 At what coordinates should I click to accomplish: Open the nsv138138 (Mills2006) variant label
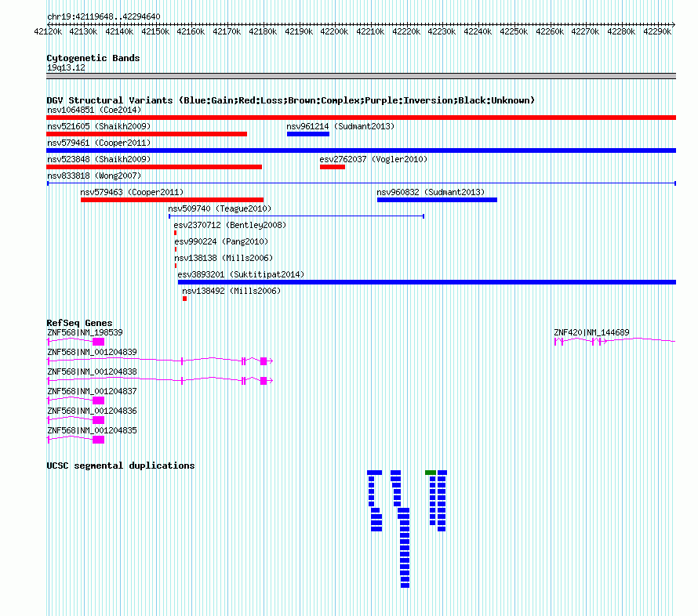click(224, 258)
